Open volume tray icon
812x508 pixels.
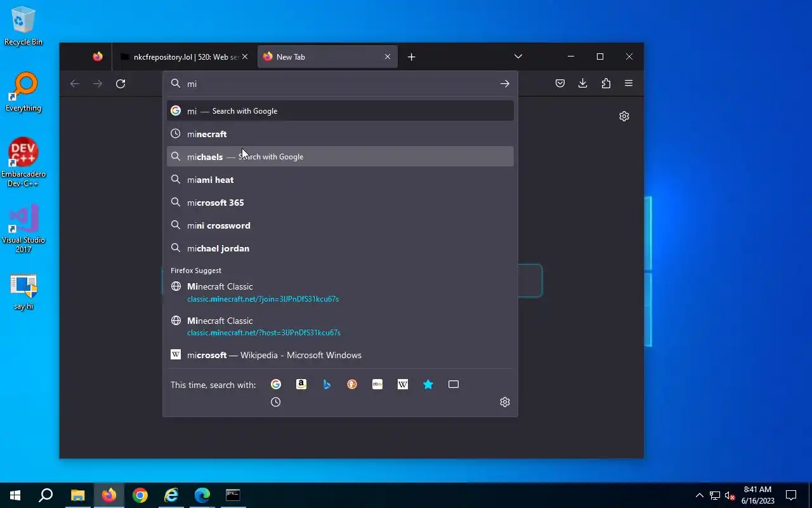730,495
